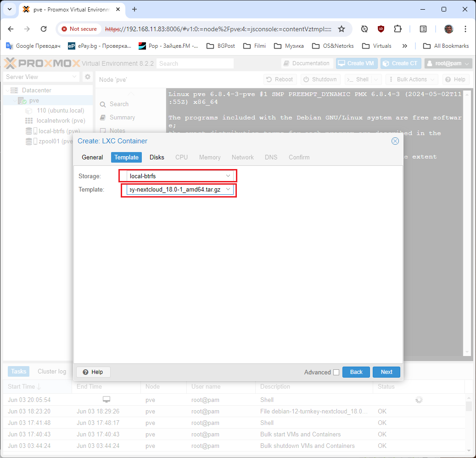Open the Chrome three-dot menu
The width and height of the screenshot is (476, 458).
[465, 29]
